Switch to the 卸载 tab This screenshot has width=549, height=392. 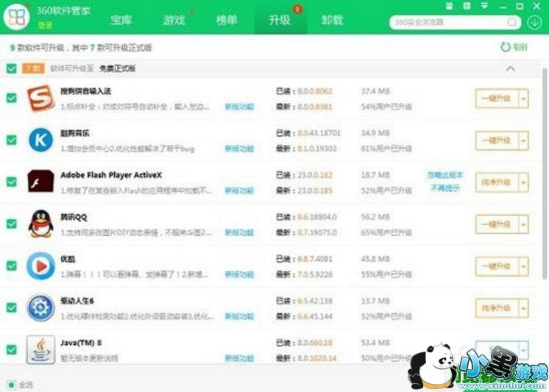[333, 20]
